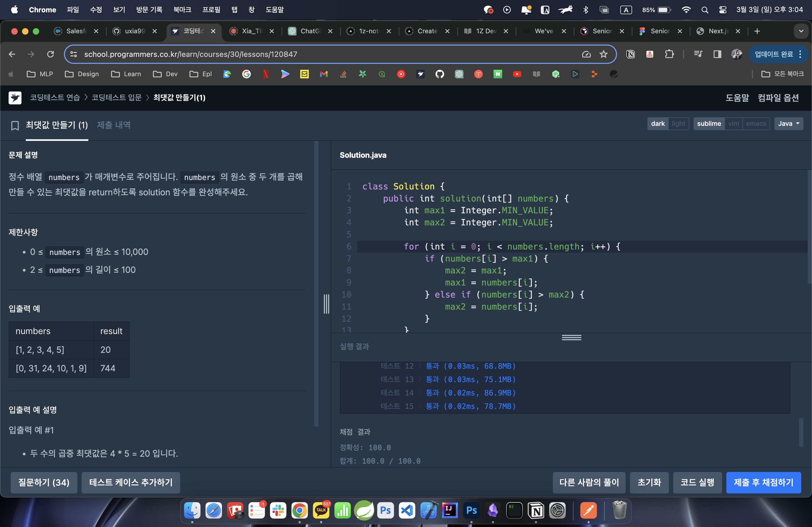Viewport: 812px width, 527px height.
Task: Reload the page with the refresh icon
Action: [50, 54]
